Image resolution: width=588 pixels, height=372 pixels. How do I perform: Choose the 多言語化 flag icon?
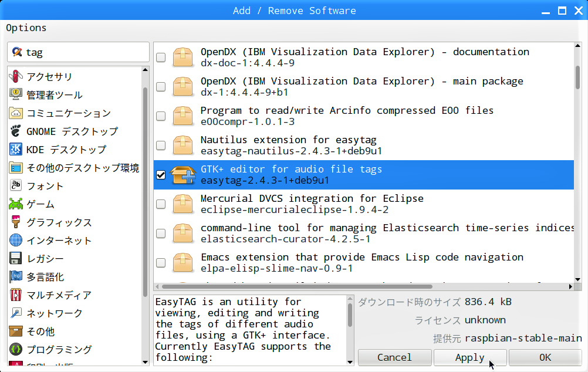pos(16,277)
